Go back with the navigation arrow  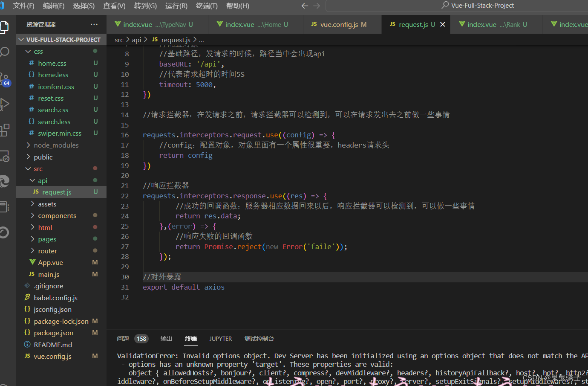[305, 6]
